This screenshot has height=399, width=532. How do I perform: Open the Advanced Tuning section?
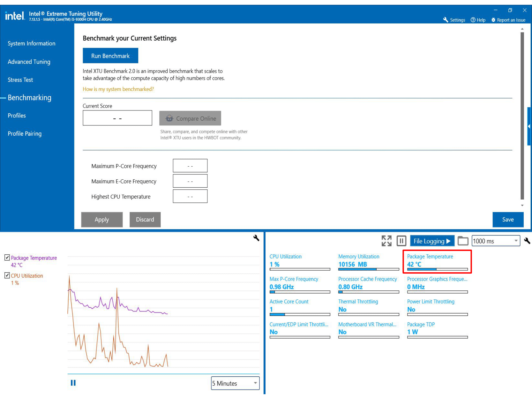pyautogui.click(x=29, y=62)
